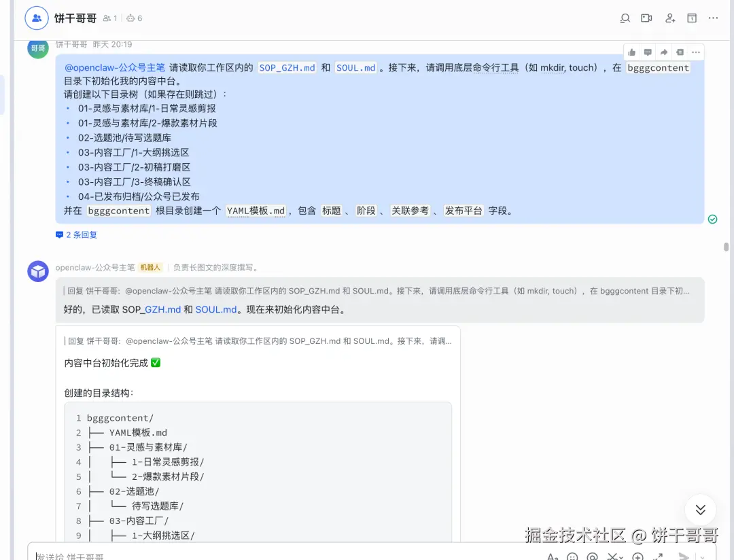Click code line 6 02-选题池/
This screenshot has width=734, height=560.
(134, 491)
